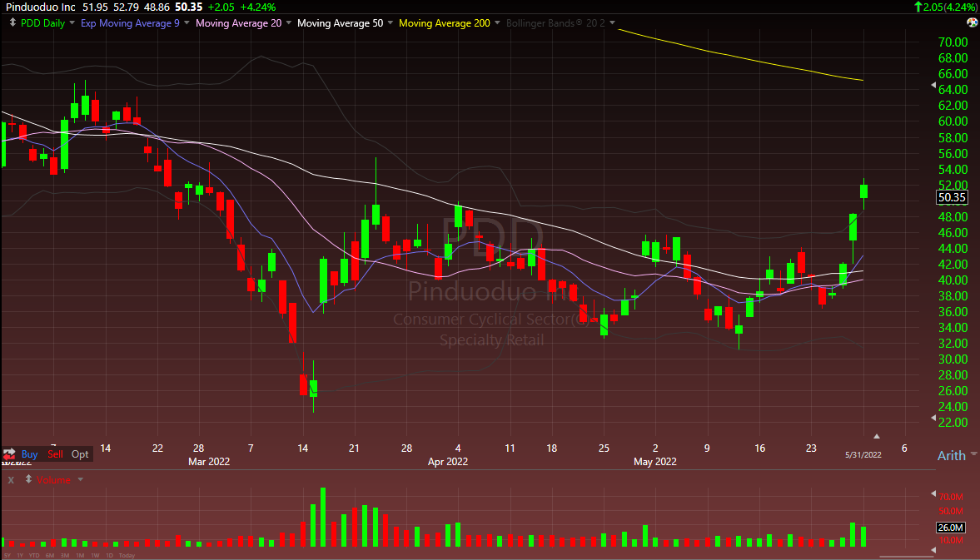
Task: Click the Pinduoduo Inc title text
Action: pyautogui.click(x=40, y=7)
